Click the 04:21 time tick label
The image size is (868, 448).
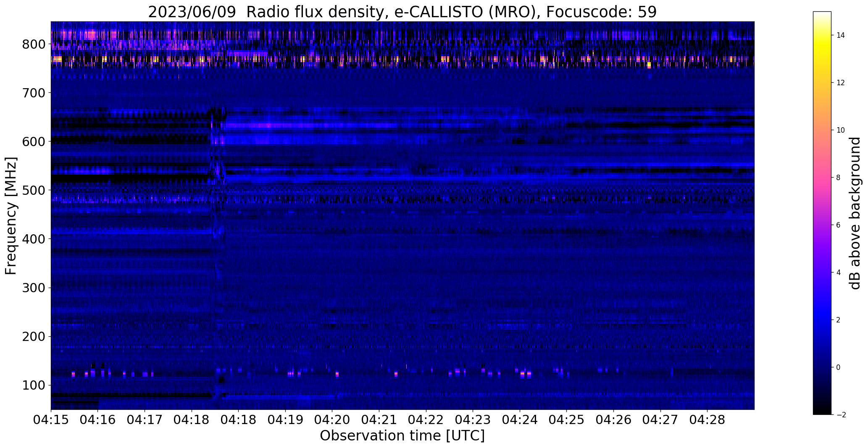pos(379,420)
